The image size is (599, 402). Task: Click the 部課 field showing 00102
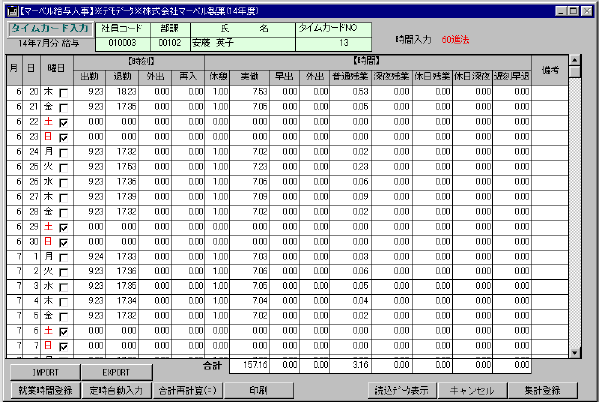tap(170, 43)
